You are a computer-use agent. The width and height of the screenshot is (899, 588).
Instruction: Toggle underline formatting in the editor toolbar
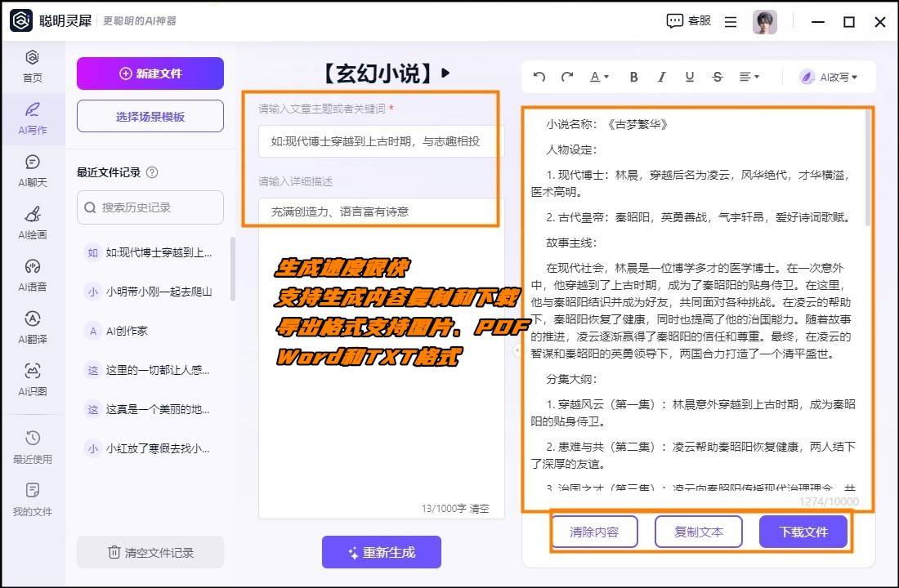pyautogui.click(x=689, y=77)
